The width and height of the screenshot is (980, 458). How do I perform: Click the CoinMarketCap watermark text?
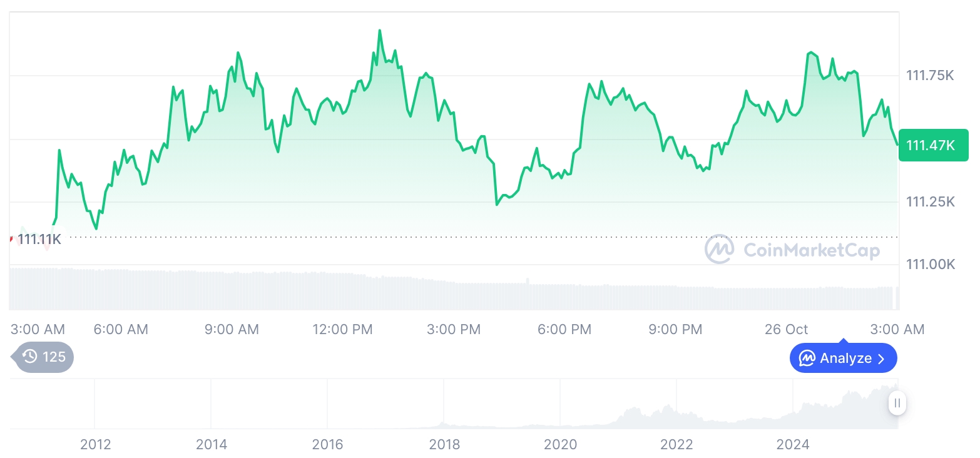[811, 250]
